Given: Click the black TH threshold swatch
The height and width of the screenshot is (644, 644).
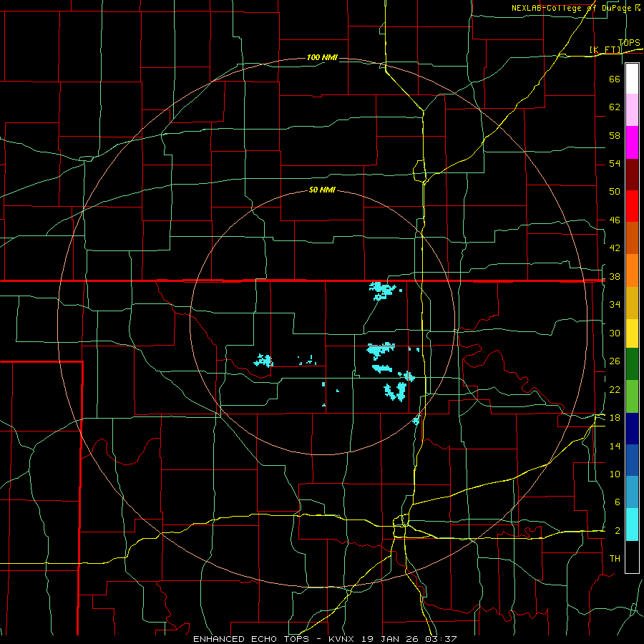Looking at the screenshot, I should click(x=632, y=557).
